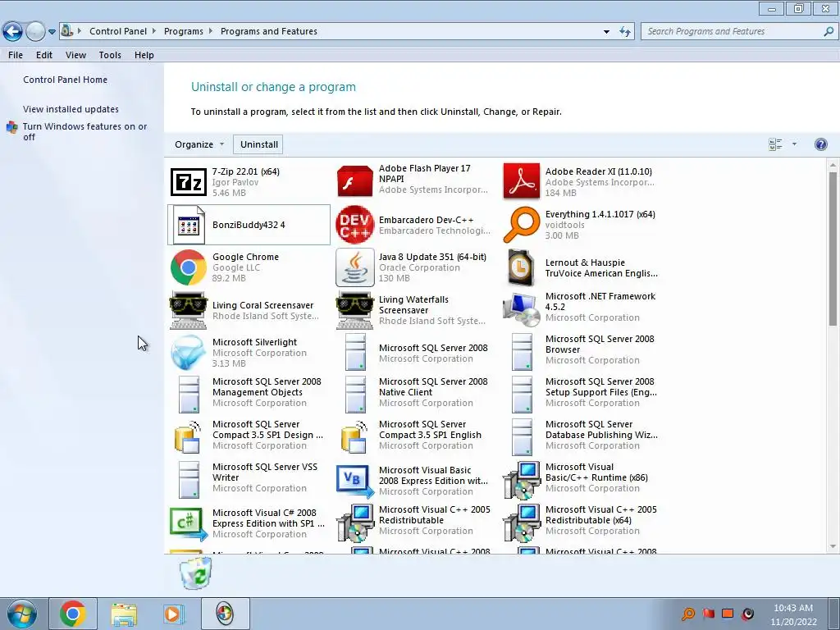Select the Lernout & Hauspie TruVoice icon
This screenshot has width=840, height=630.
521,267
